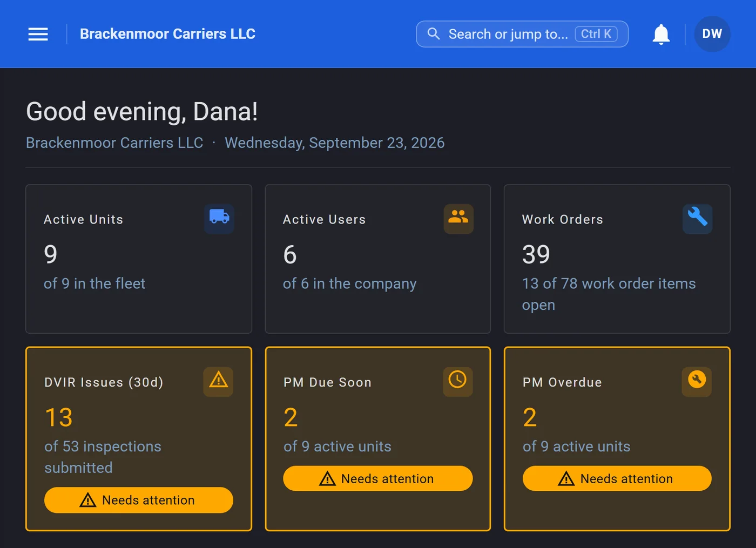Viewport: 756px width, 548px height.
Task: Select the PM Due Soon heading
Action: click(x=328, y=383)
